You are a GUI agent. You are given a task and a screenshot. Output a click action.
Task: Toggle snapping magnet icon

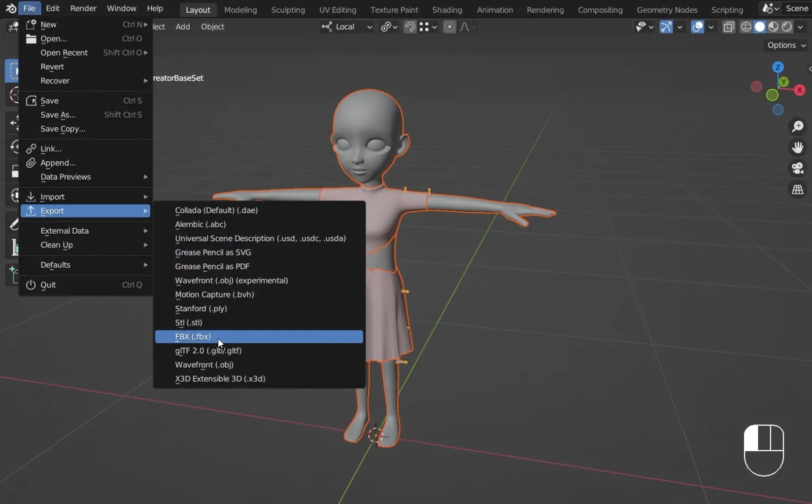coord(410,27)
